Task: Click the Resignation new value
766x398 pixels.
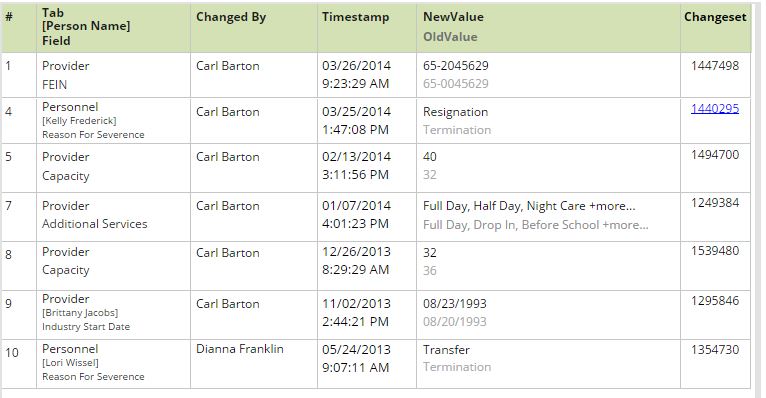Action: [455, 112]
